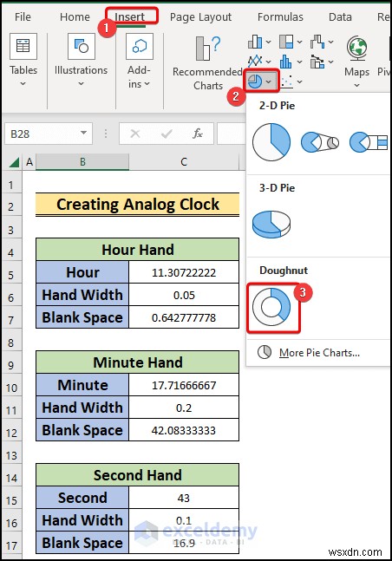Screen dimensions: 392x561
Task: Expand the Add-ins dropdown chevron
Action: 147,84
